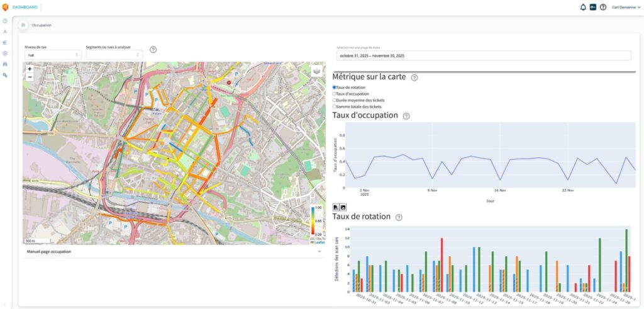Open the map layers control
The width and height of the screenshot is (644, 309).
click(316, 71)
